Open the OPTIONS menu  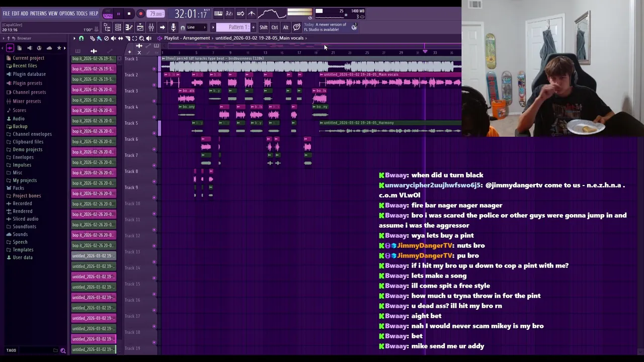click(67, 14)
